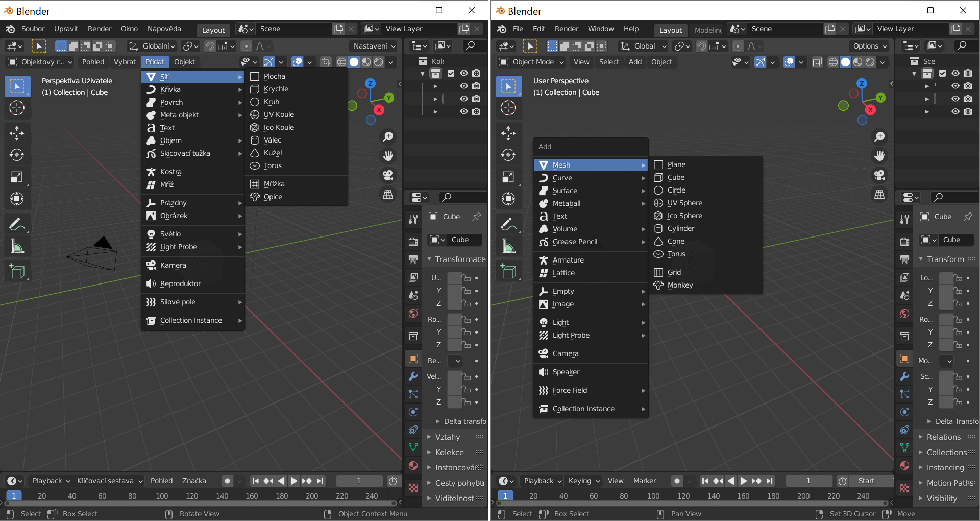
Task: Open the Render menu in right window
Action: click(x=567, y=29)
